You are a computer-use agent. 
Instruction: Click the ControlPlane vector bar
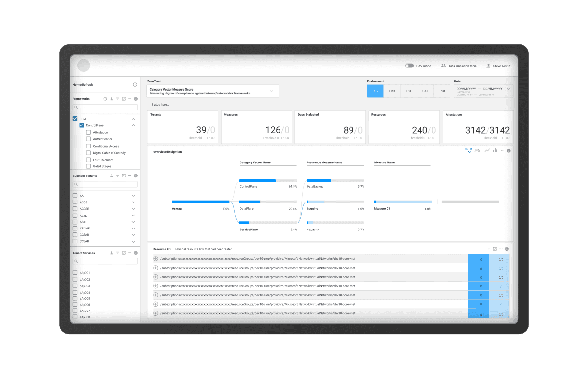268,180
